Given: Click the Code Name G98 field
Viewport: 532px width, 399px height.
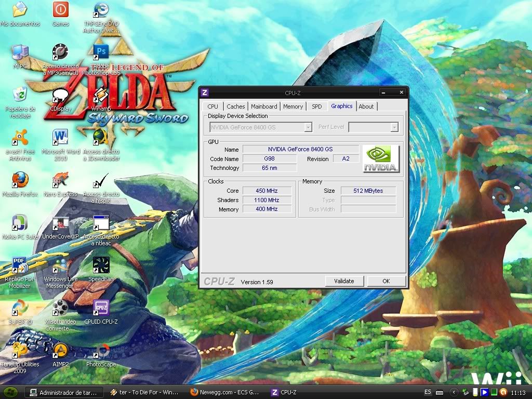Looking at the screenshot, I should pyautogui.click(x=270, y=158).
